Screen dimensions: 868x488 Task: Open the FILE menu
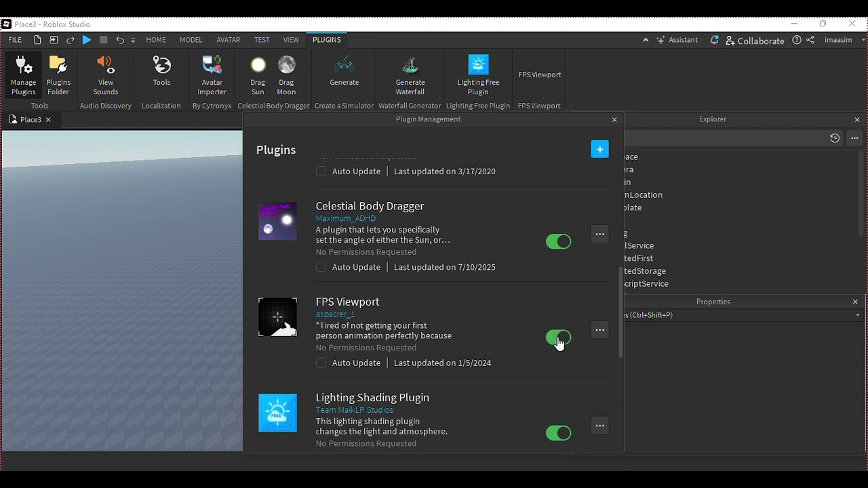pyautogui.click(x=15, y=40)
